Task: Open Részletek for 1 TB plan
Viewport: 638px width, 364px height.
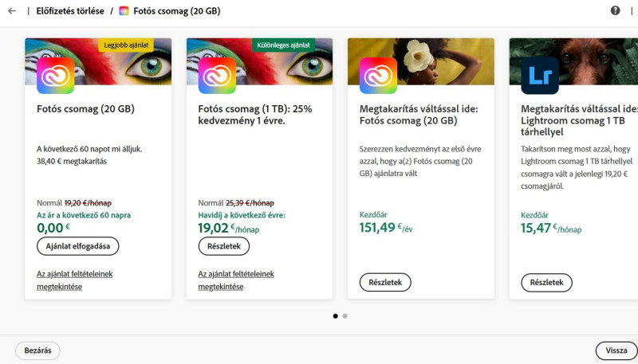Action: pyautogui.click(x=223, y=246)
